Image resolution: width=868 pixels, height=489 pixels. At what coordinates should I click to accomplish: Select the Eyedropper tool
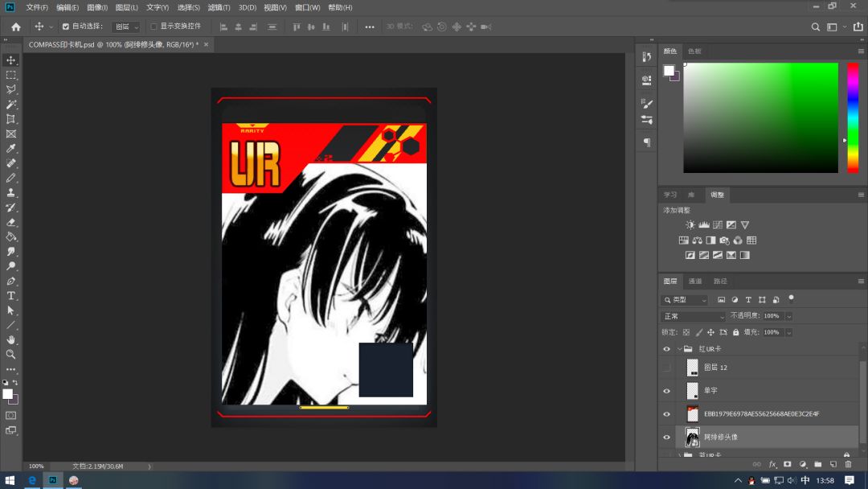(11, 149)
